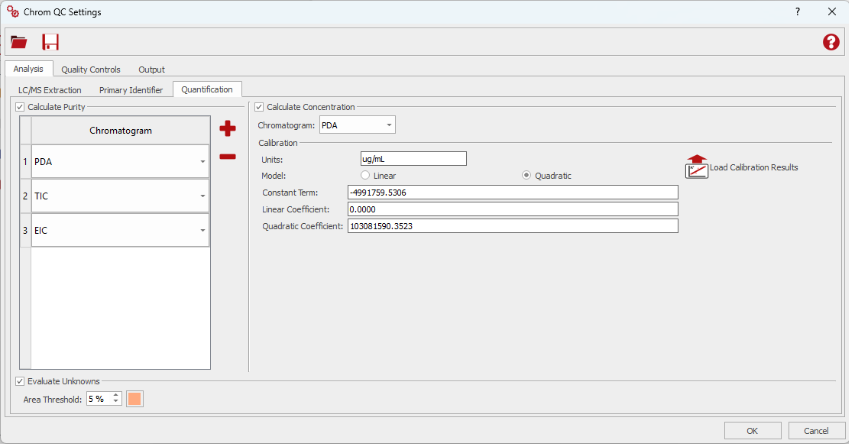Remove chromatogram with red minus icon

click(x=227, y=156)
